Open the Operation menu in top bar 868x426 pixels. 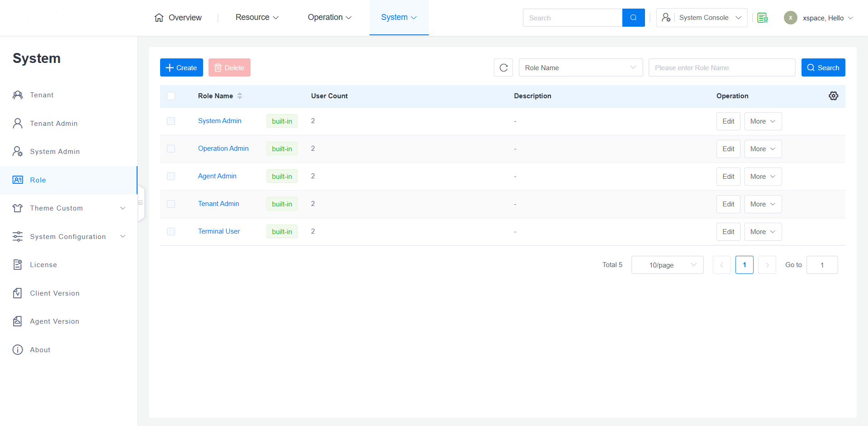click(x=329, y=17)
